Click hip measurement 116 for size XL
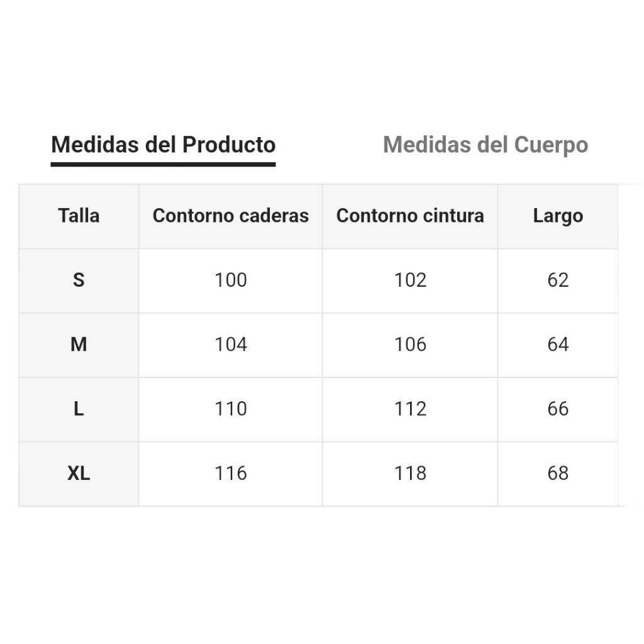This screenshot has height=644, width=644. coord(231,473)
